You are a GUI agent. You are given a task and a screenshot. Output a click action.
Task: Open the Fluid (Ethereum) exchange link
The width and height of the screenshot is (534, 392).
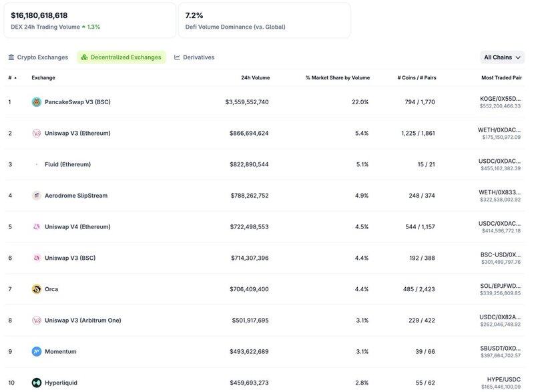tap(67, 164)
